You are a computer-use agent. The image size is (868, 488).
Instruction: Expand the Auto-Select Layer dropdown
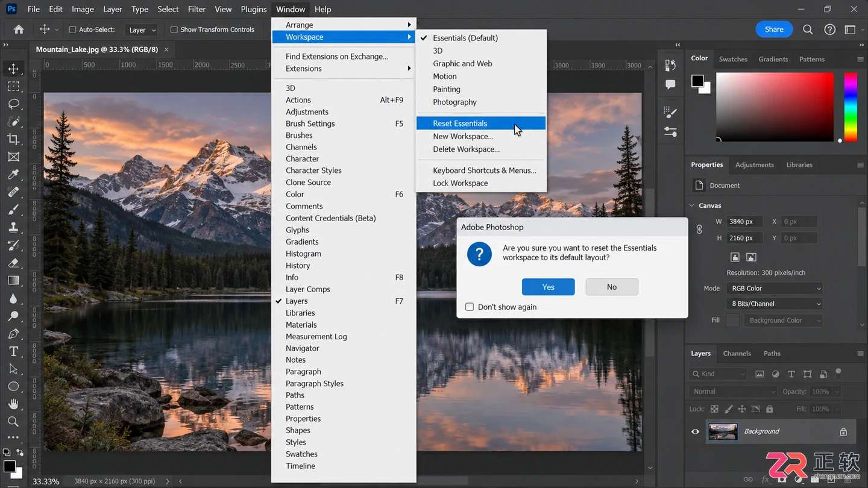point(142,30)
